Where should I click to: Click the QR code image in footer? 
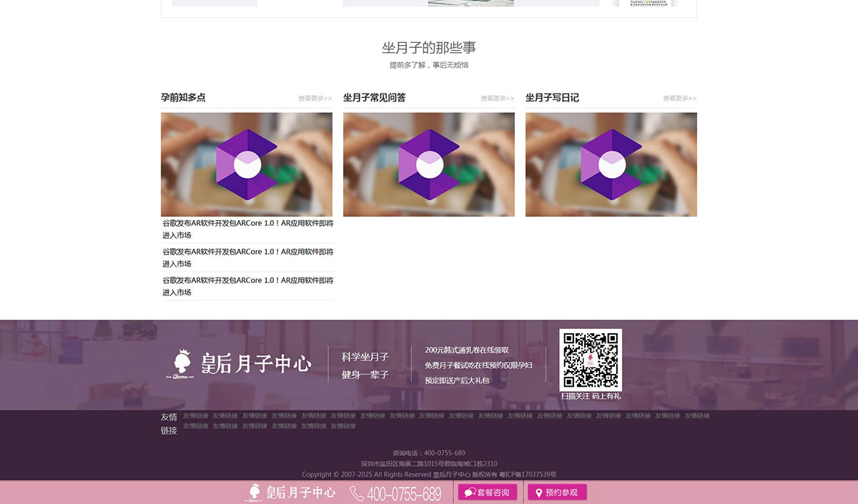point(591,360)
